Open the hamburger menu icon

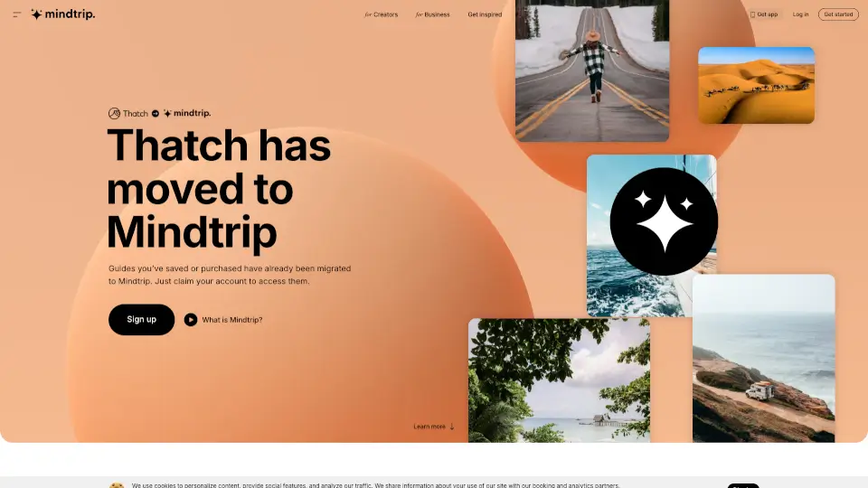[x=17, y=14]
